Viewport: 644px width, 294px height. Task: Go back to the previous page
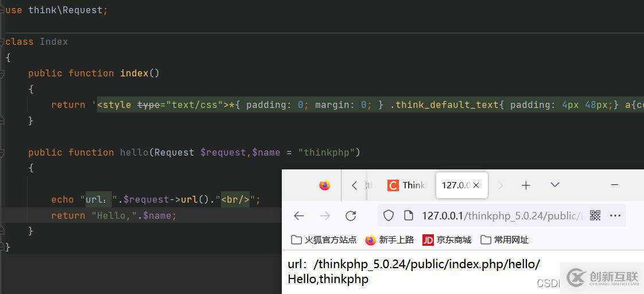(299, 215)
